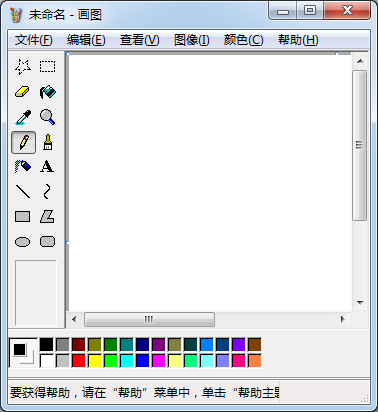The height and width of the screenshot is (412, 378).
Task: Choose the Rectangle shape tool
Action: click(23, 217)
